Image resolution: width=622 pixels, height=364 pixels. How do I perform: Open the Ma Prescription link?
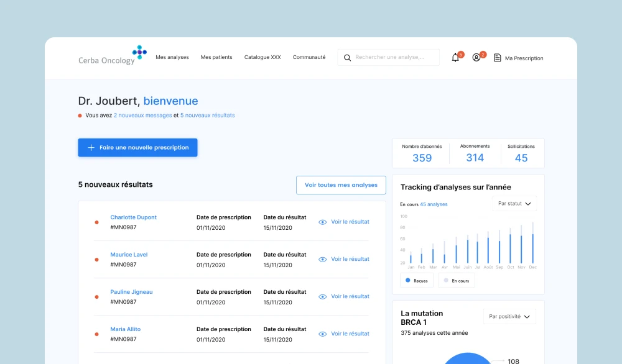pyautogui.click(x=524, y=58)
